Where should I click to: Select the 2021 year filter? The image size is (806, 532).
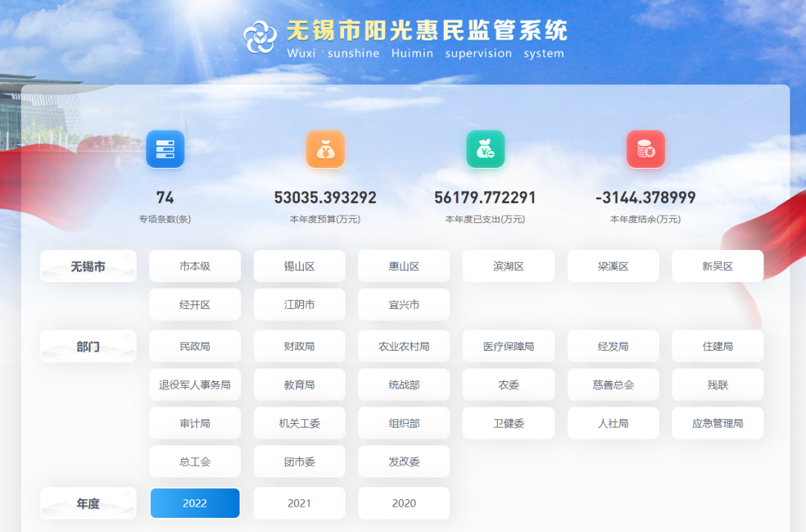click(299, 503)
